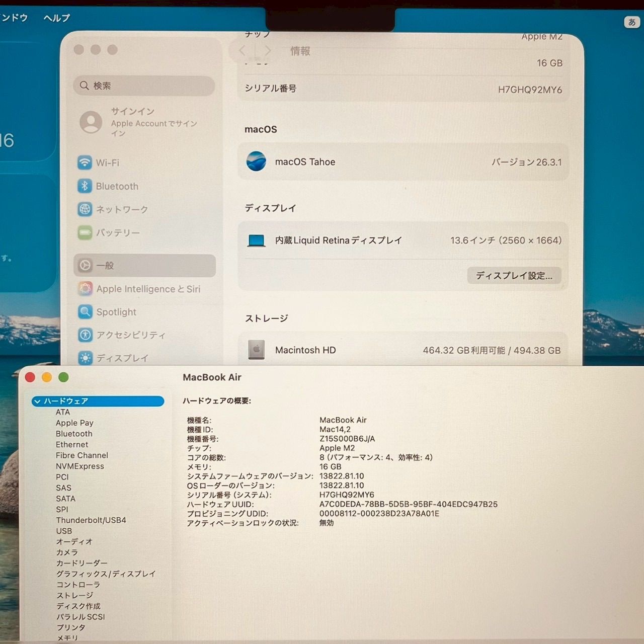
Task: Click serial number H7GHQ92MY6 in settings
Action: click(530, 90)
